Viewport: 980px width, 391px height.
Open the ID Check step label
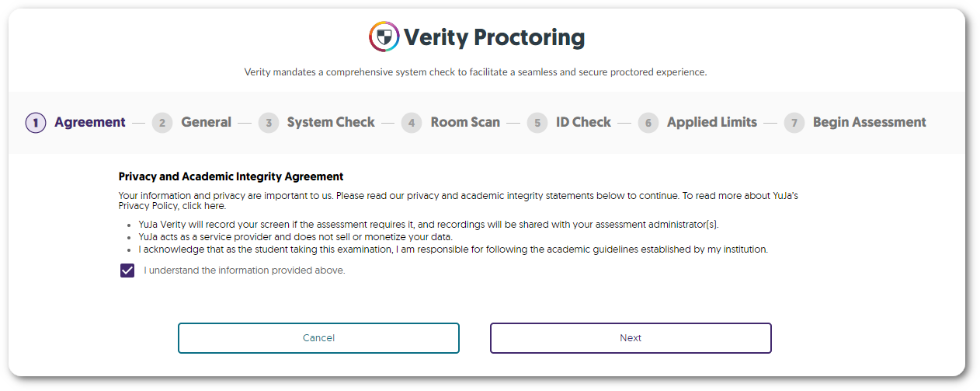coord(583,122)
